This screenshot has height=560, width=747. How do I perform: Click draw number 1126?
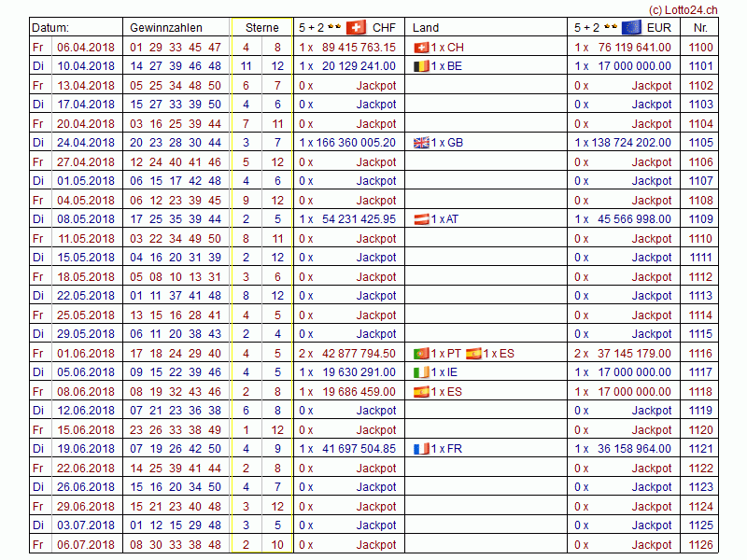pos(700,545)
